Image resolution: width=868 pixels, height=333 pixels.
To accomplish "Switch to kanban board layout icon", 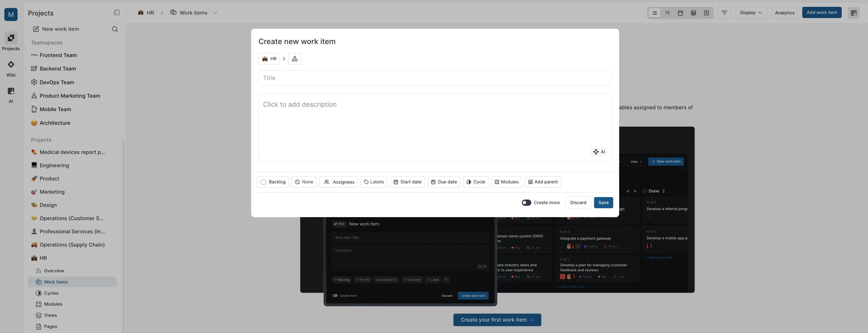I will click(667, 13).
